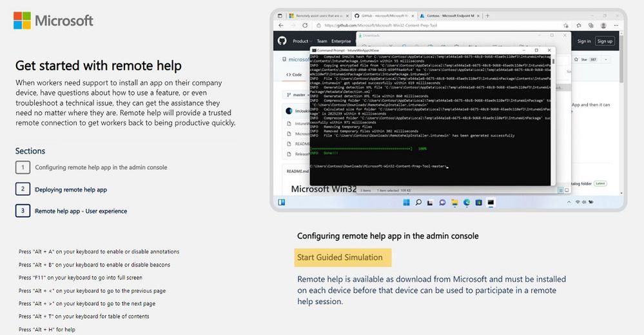Refresh the page in preview Edge browser

click(x=305, y=25)
